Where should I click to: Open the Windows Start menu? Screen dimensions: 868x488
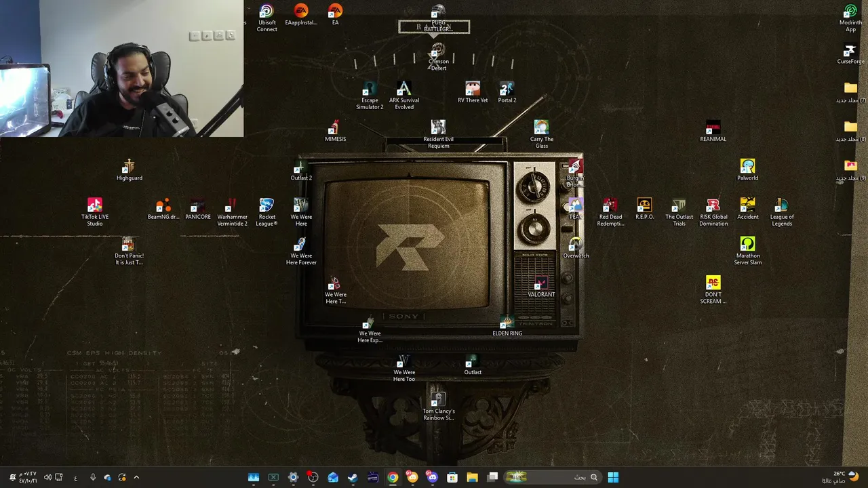613,477
